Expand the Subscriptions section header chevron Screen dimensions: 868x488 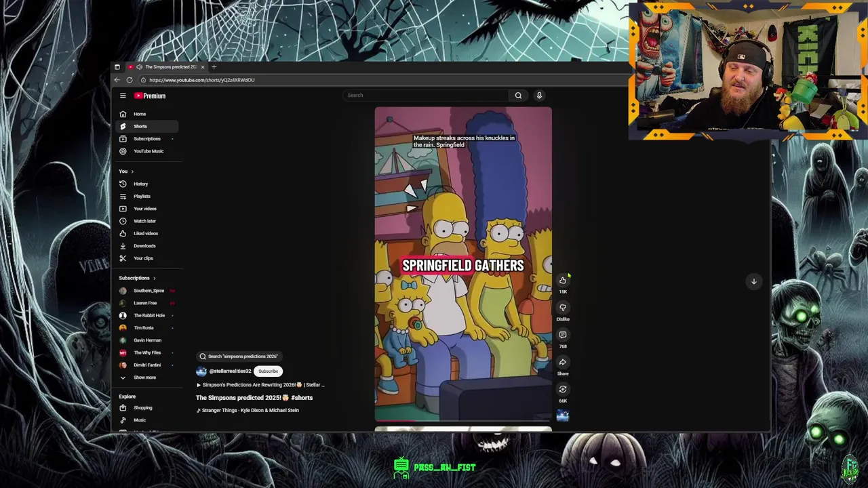(x=154, y=278)
